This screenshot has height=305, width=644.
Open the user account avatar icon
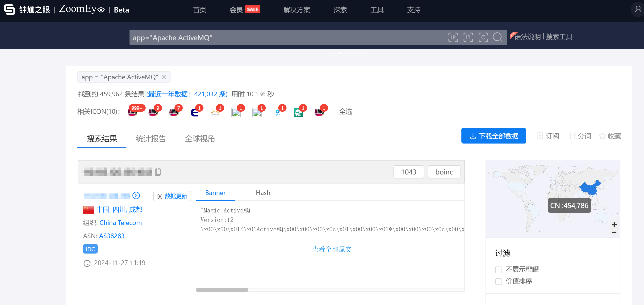pyautogui.click(x=638, y=9)
